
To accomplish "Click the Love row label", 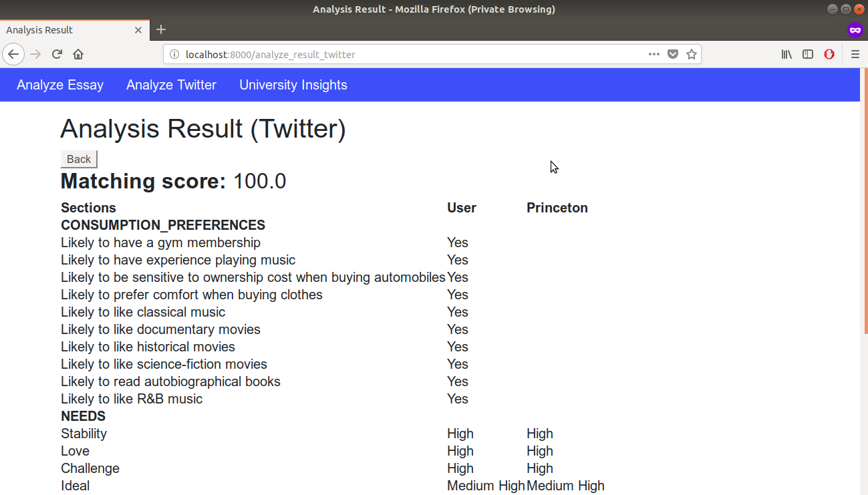I will coord(75,451).
